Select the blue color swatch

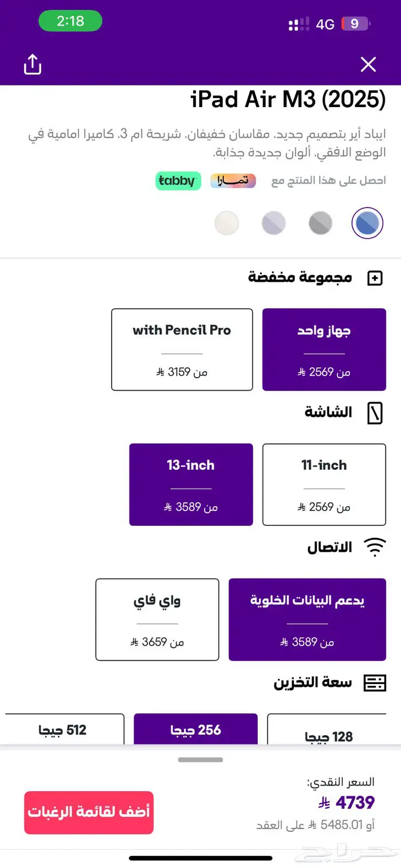point(367,223)
